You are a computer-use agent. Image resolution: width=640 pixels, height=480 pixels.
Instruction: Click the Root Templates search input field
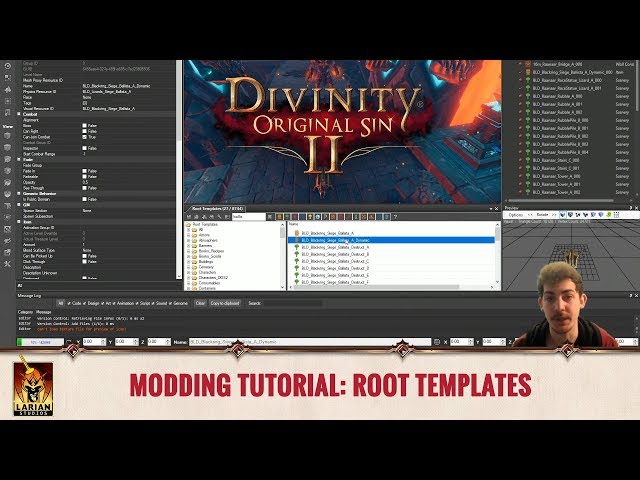[x=248, y=217]
